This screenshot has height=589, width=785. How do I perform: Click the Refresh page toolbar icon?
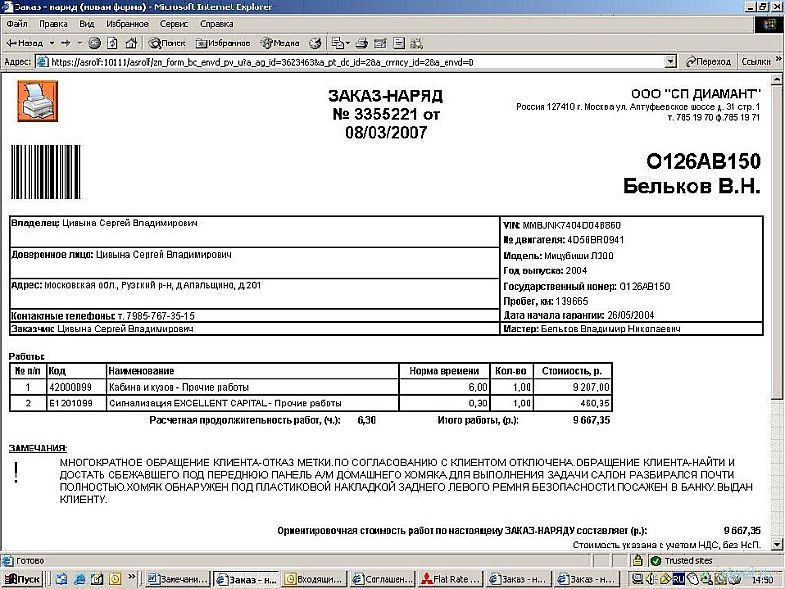(x=113, y=43)
